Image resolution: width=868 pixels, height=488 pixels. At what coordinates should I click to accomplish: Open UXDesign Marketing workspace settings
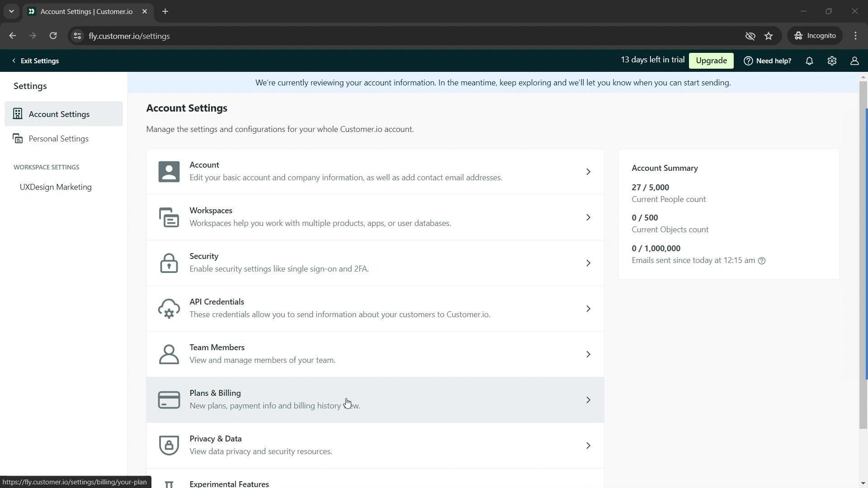click(56, 187)
